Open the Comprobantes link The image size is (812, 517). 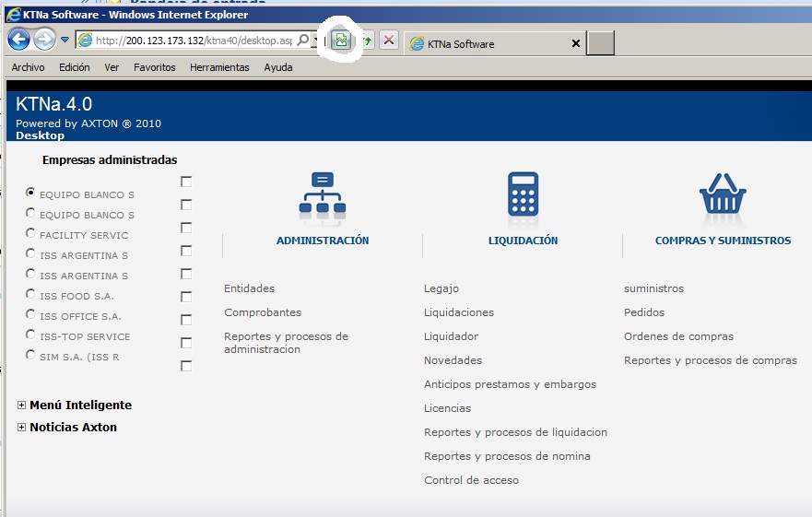[x=263, y=312]
